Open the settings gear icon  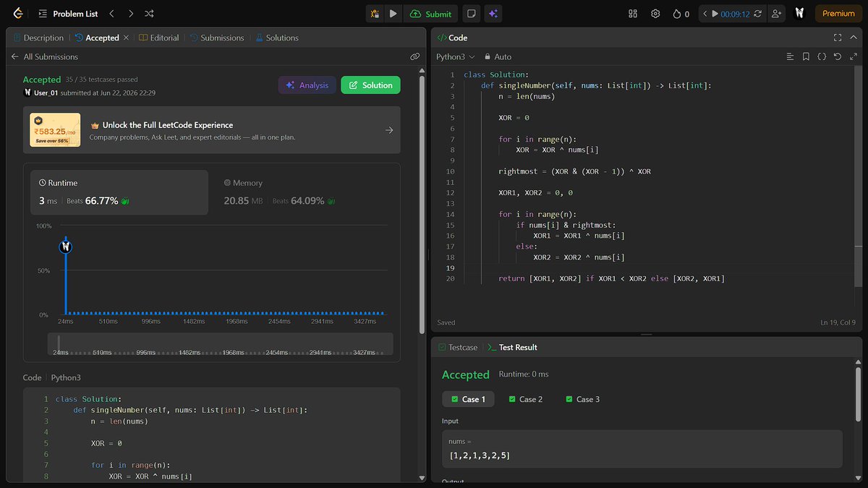pyautogui.click(x=655, y=13)
